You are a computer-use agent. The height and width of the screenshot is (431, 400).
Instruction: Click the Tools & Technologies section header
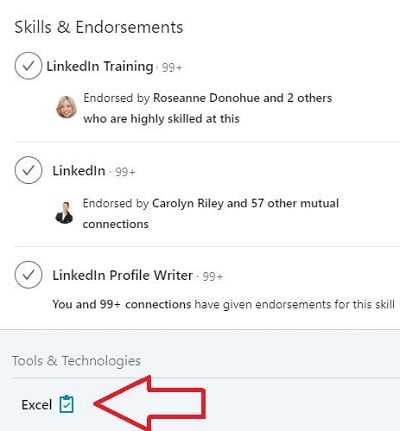76,361
